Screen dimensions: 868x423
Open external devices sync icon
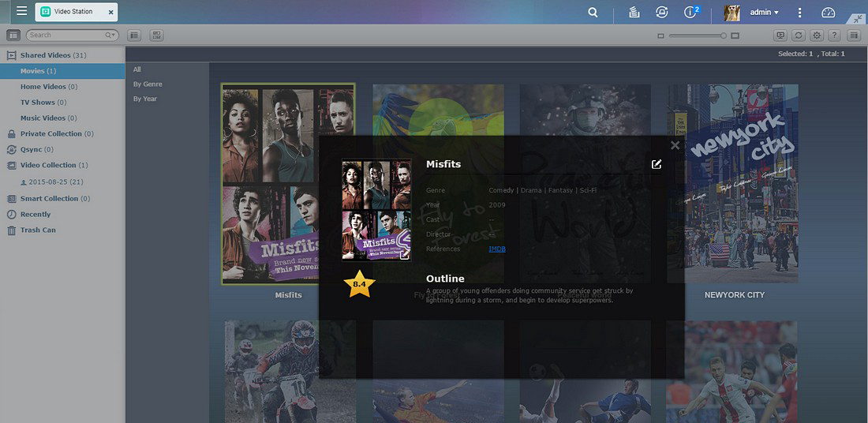tap(661, 12)
